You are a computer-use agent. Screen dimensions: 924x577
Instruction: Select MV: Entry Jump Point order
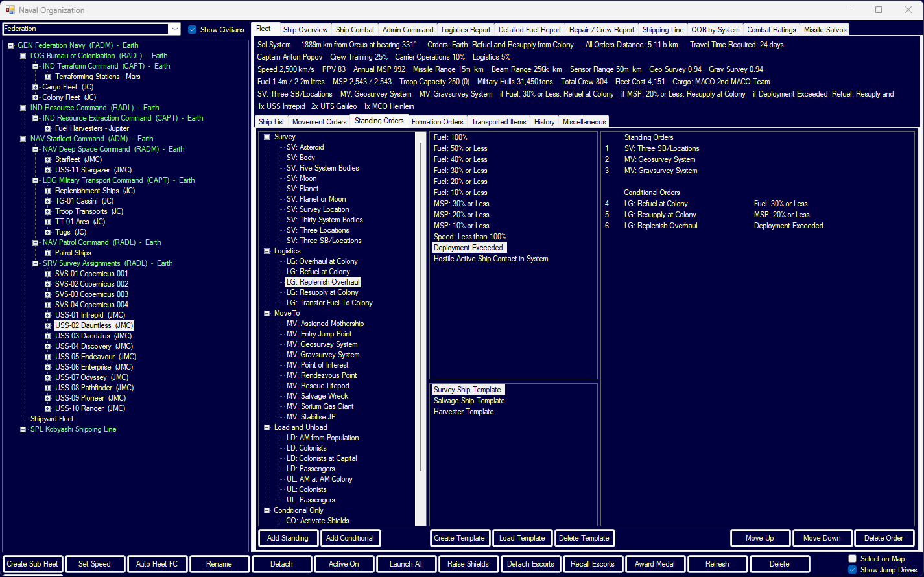coord(319,334)
